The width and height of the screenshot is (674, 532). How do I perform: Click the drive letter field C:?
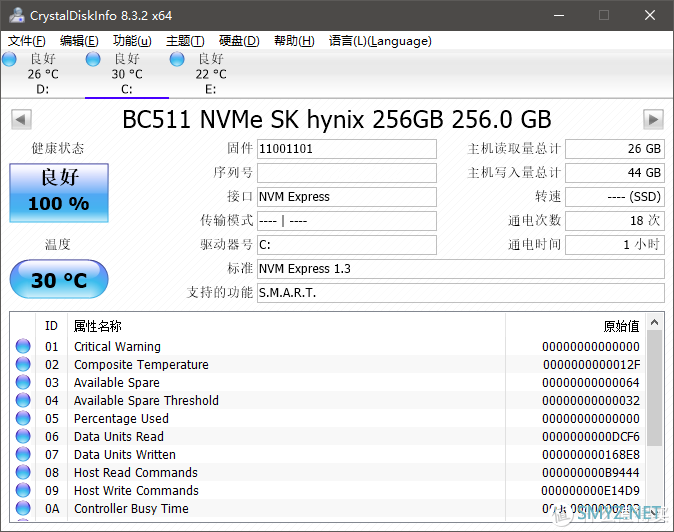pos(346,245)
